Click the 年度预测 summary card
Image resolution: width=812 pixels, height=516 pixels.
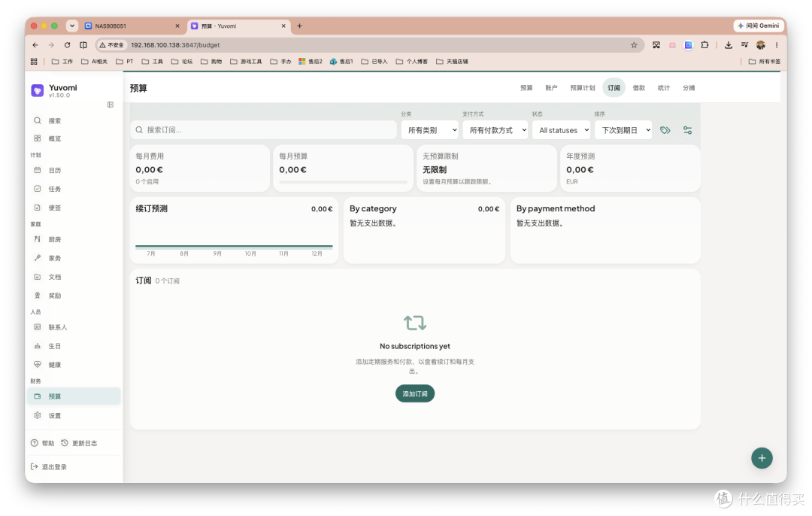630,168
